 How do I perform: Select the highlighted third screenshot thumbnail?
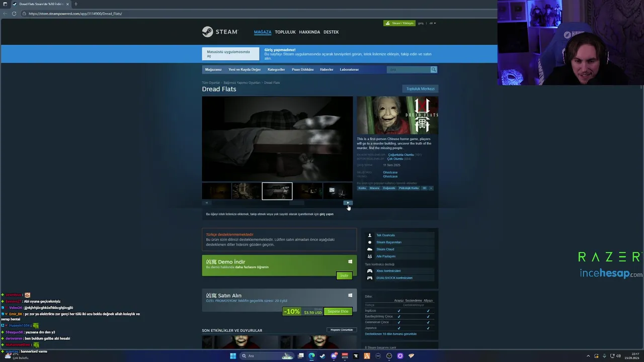pyautogui.click(x=277, y=191)
